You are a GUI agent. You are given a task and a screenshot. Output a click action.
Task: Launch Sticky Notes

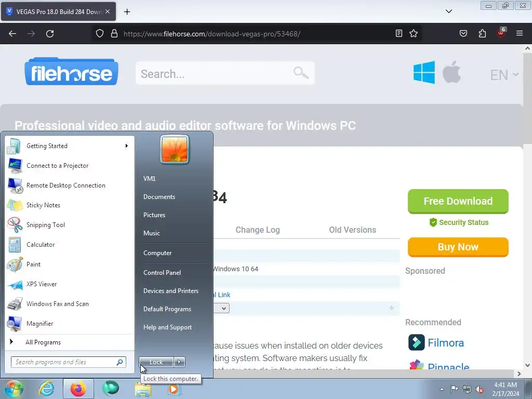69,205
